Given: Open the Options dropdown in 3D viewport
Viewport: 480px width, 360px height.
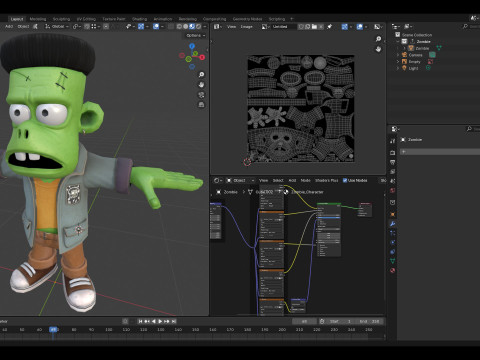Looking at the screenshot, I should (196, 35).
